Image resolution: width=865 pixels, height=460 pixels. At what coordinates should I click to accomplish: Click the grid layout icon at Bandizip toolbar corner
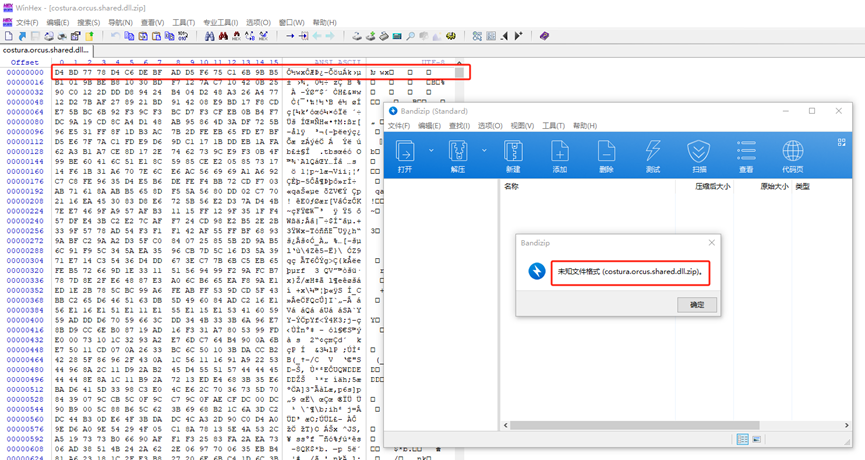pyautogui.click(x=841, y=142)
